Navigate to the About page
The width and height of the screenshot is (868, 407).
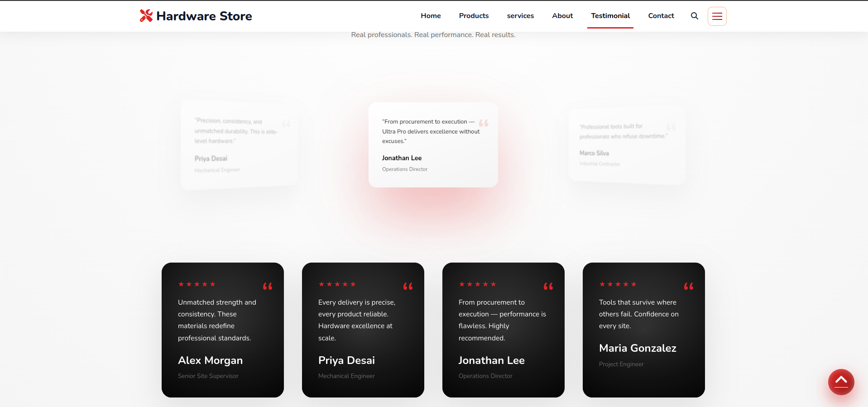[562, 16]
